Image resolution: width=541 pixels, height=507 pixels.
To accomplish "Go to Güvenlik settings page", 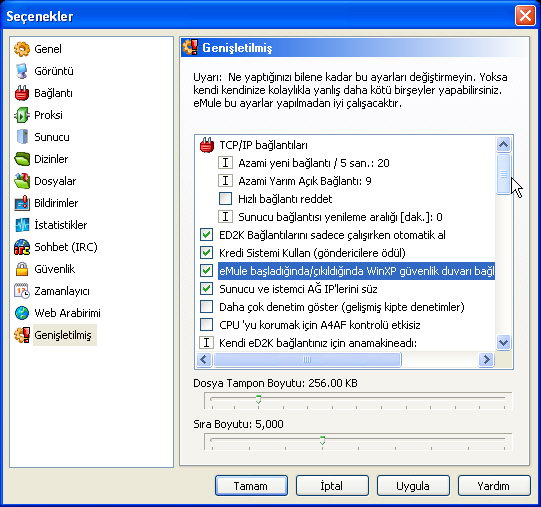I will coord(55,269).
